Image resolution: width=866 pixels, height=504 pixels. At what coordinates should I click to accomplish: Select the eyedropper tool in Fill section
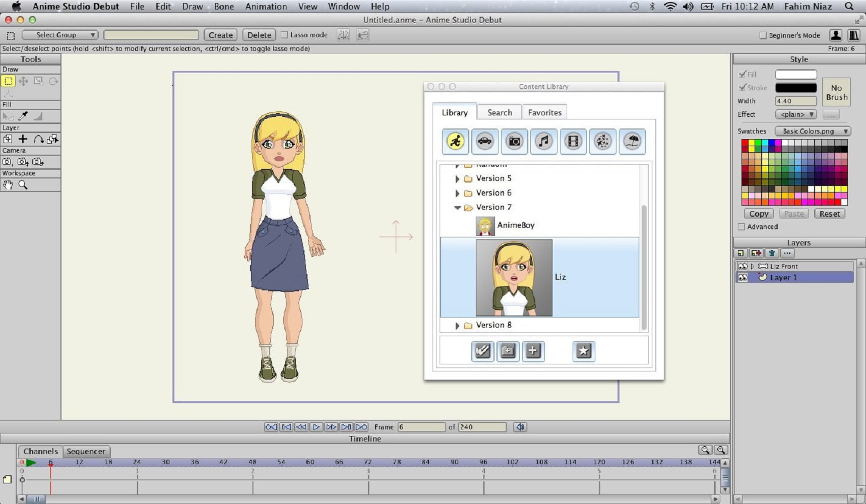tap(23, 116)
